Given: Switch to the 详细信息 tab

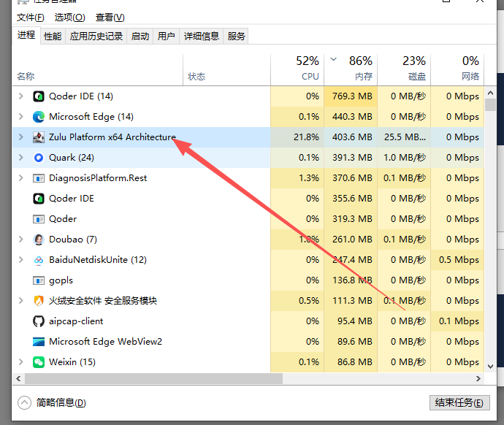Looking at the screenshot, I should [201, 36].
